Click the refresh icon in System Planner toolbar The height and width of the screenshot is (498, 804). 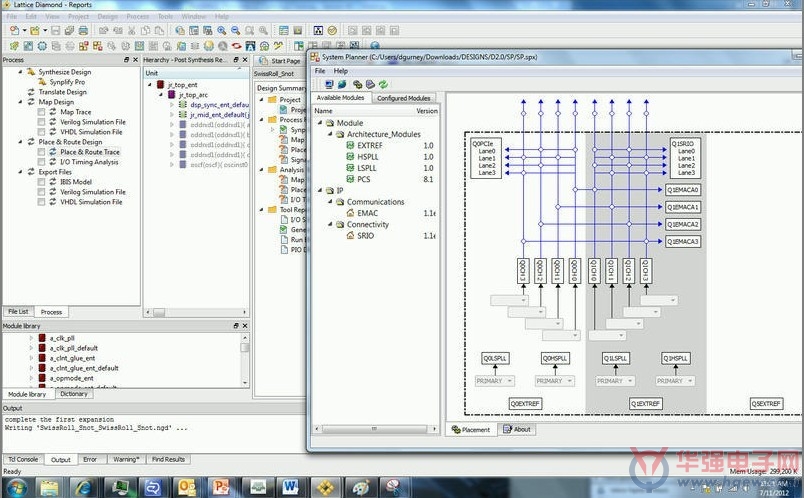[x=383, y=84]
